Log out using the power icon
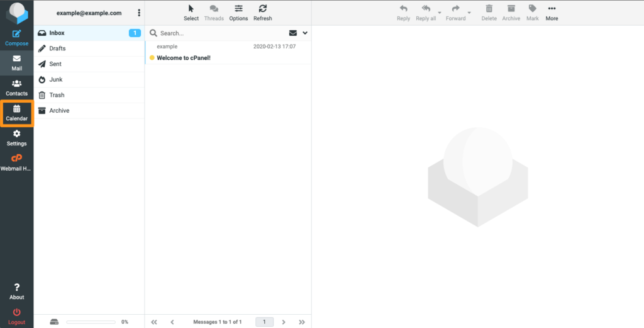Screen dimensions: 644x328 pos(16,315)
